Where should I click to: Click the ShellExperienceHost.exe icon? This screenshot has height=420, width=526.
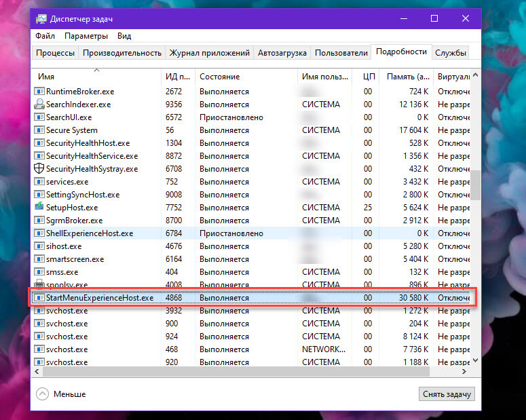(39, 233)
